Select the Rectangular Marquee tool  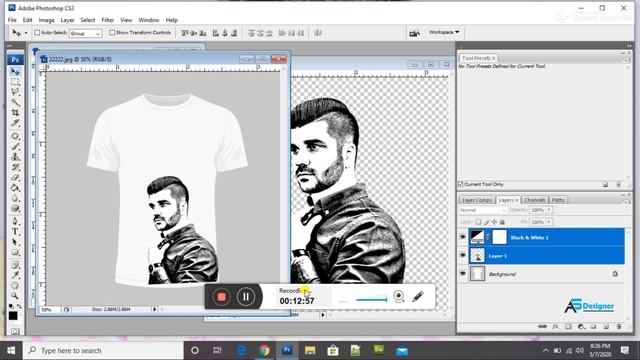[15, 82]
